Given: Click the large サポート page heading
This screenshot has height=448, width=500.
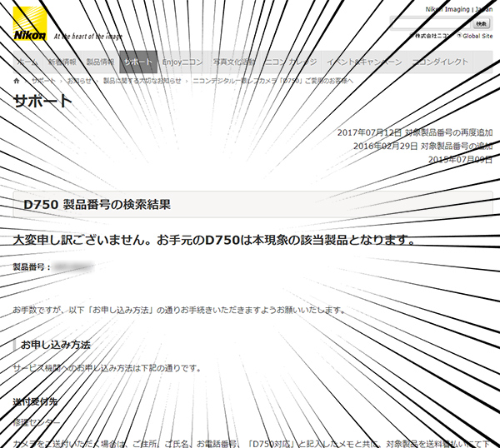Looking at the screenshot, I should (43, 101).
